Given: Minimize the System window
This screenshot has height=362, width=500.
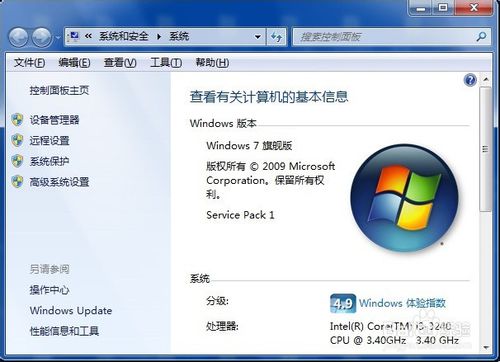Looking at the screenshot, I should pos(421,7).
